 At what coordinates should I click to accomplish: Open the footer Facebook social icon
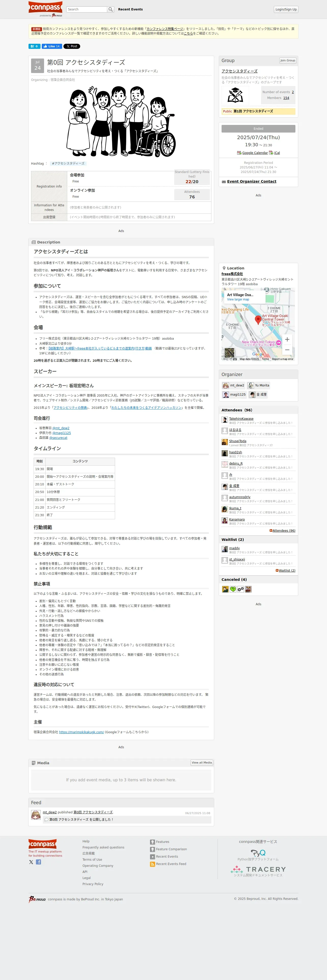pyautogui.click(x=38, y=862)
